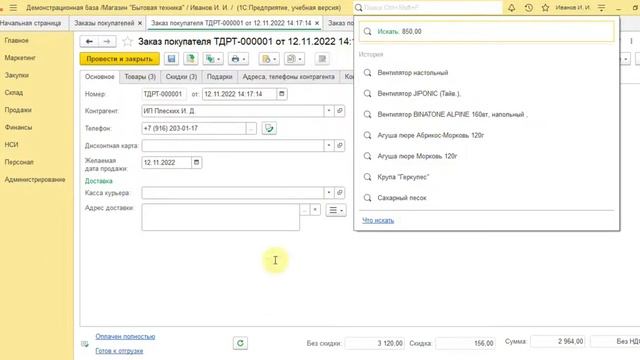Open the create-based-on dropdown button
This screenshot has width=640, height=360.
[213, 59]
